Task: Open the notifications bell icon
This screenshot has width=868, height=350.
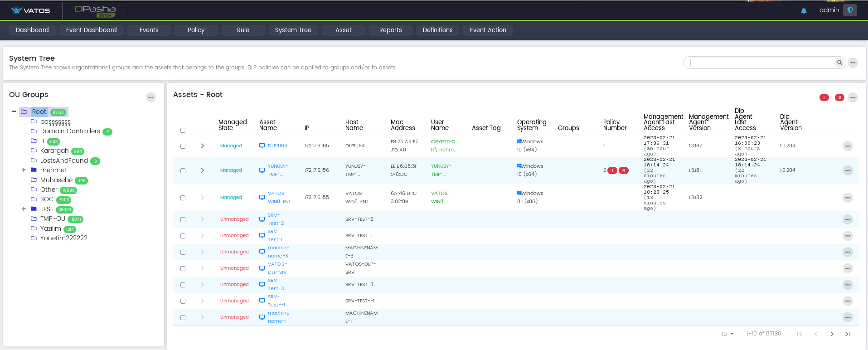Action: [804, 11]
